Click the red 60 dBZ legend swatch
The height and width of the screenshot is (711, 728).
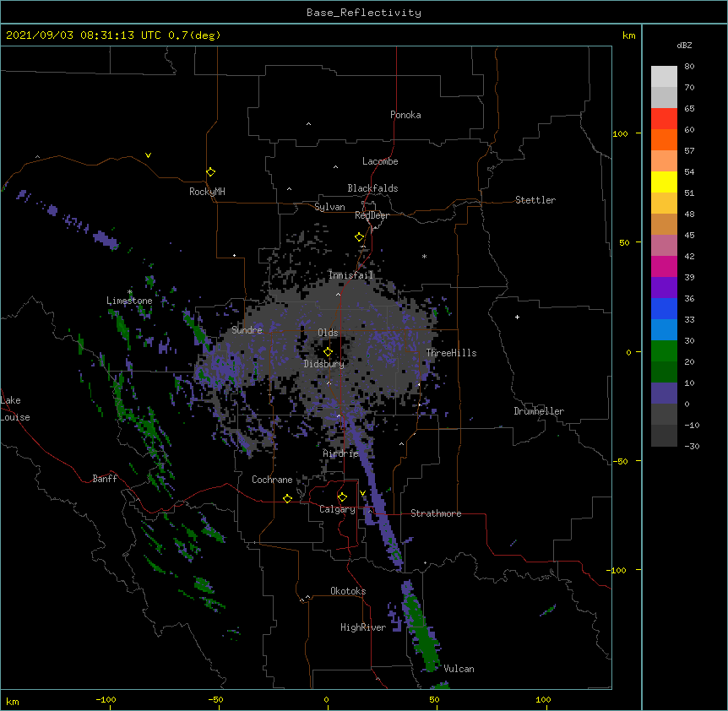click(x=664, y=118)
